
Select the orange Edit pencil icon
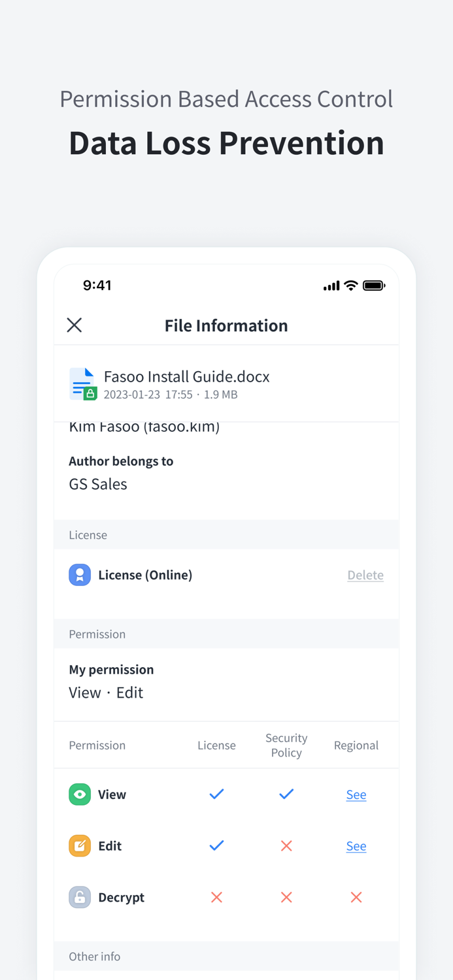79,845
